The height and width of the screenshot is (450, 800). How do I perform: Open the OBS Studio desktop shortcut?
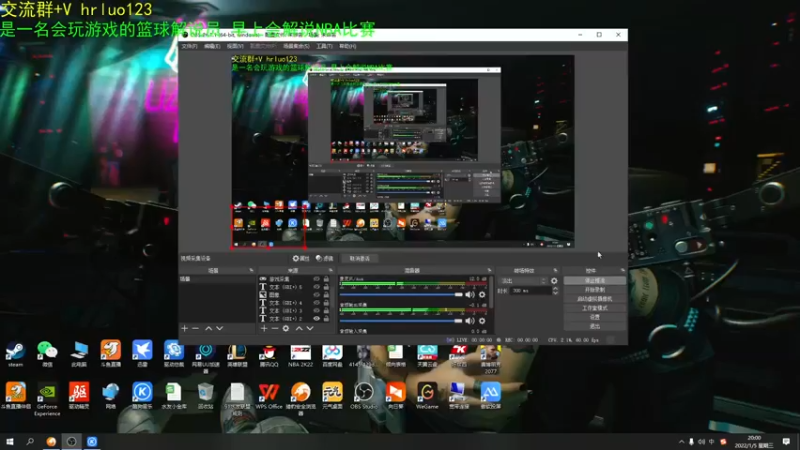[x=364, y=396]
